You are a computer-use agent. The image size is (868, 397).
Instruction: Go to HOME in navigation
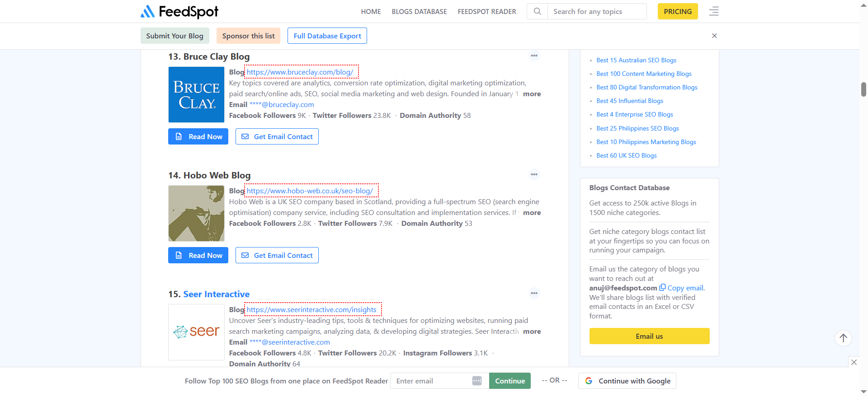pos(371,12)
